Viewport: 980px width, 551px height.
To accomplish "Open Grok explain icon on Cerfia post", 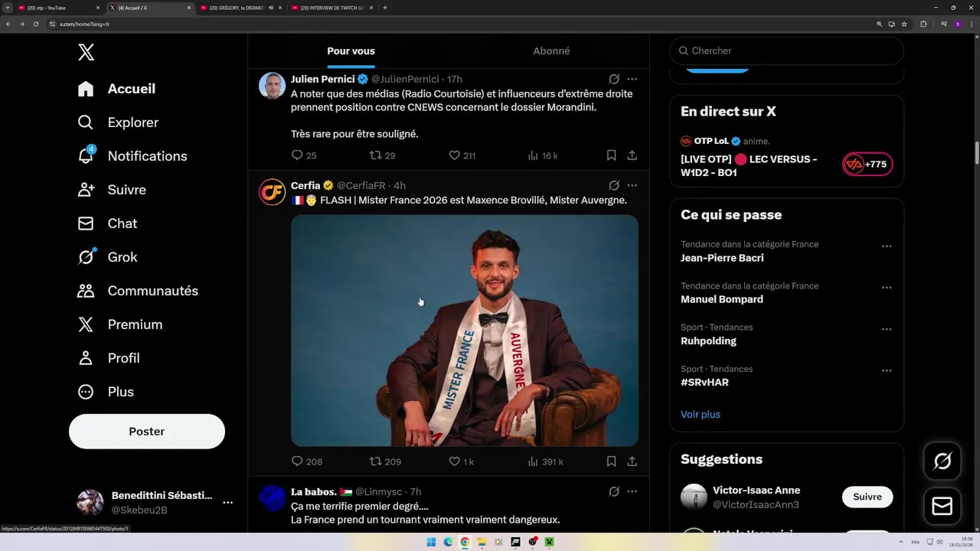I will point(614,185).
